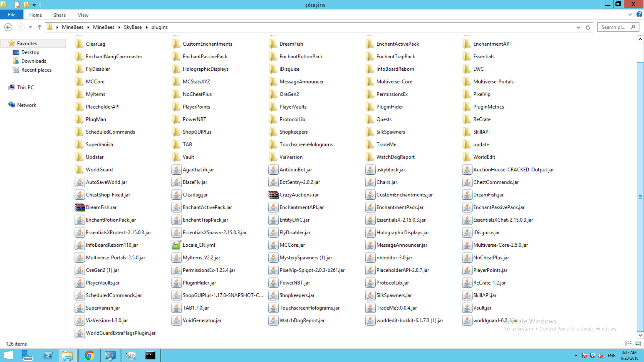644x362 pixels.
Task: Open the recent locations dropdown arrow
Action: click(30, 27)
